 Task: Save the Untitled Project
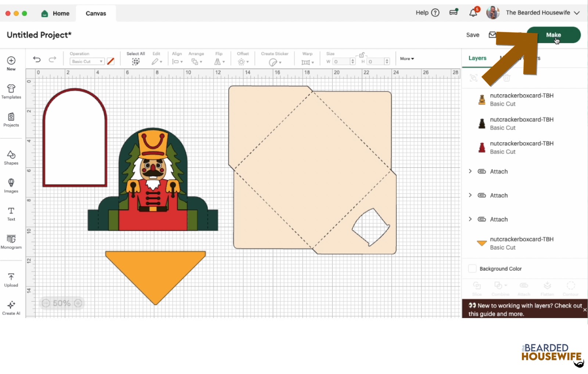(x=473, y=35)
